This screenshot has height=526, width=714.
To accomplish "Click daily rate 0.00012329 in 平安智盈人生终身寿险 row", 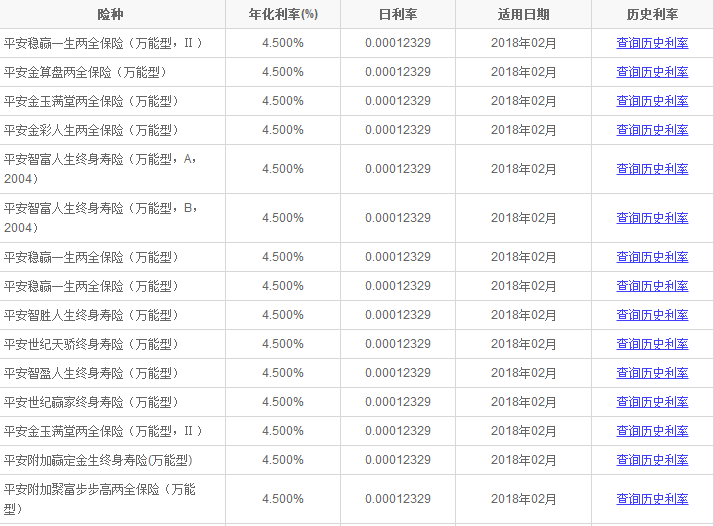I will coord(398,373).
